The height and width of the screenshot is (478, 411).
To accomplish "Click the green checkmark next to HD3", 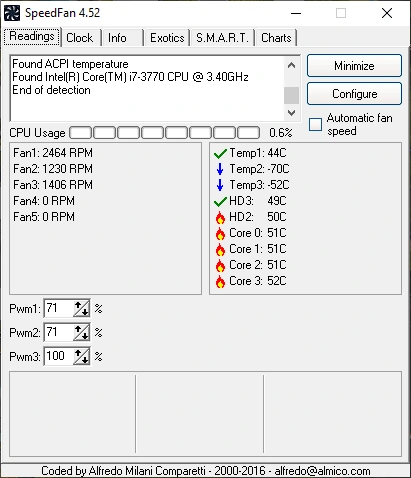I will pyautogui.click(x=220, y=201).
